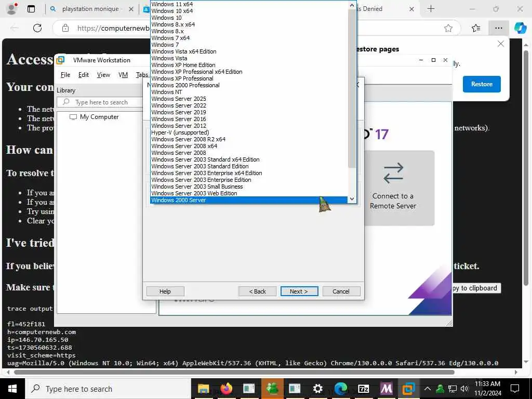The image size is (532, 399).
Task: Select Windows NT entry
Action: click(249, 92)
